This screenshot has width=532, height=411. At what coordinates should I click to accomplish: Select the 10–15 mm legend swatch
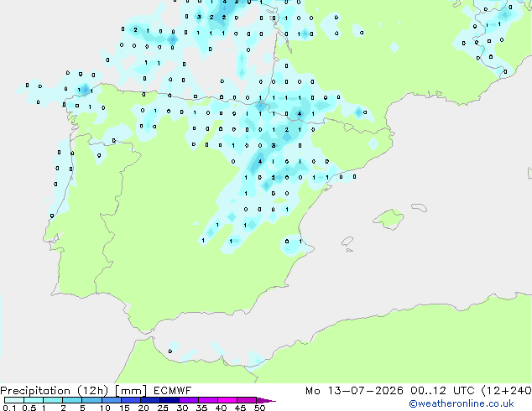[112, 400]
